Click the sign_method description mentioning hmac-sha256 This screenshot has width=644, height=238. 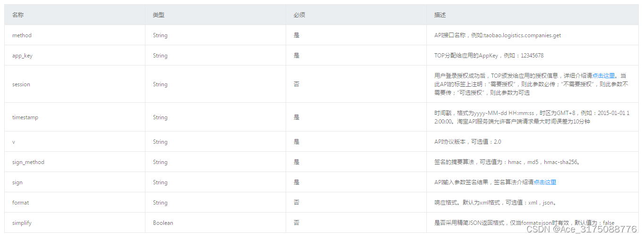pos(507,162)
